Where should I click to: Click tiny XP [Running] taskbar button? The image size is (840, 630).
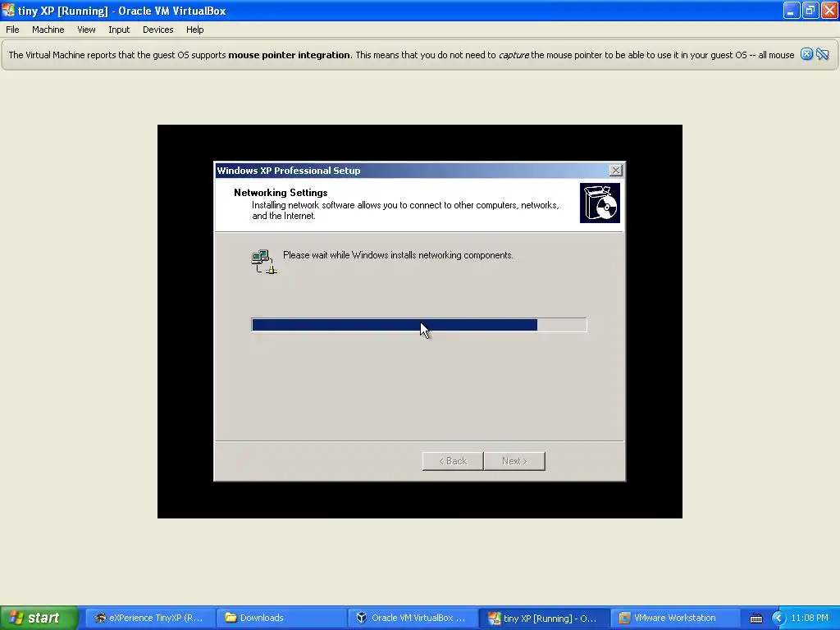coord(544,618)
